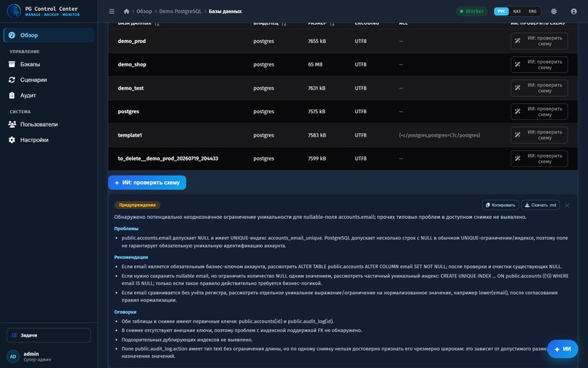This screenshot has width=588, height=368.
Task: Check schema with AI for postgres database
Action: (539, 112)
